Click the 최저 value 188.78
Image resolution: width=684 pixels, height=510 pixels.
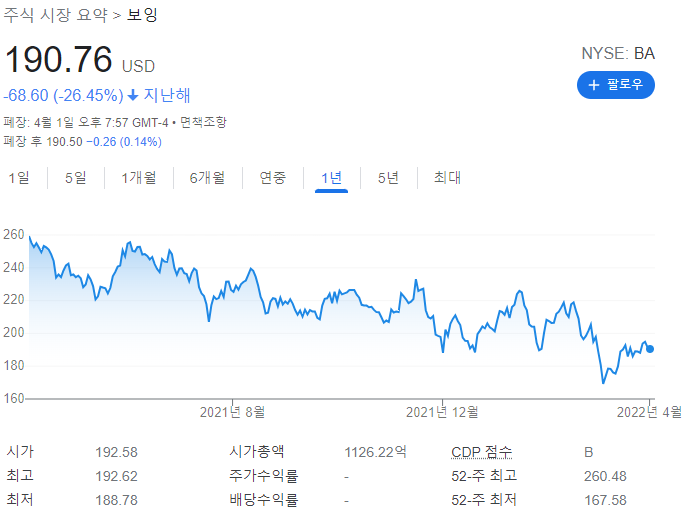(116, 500)
